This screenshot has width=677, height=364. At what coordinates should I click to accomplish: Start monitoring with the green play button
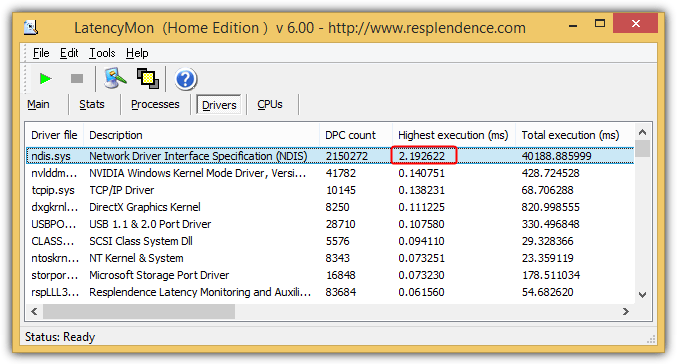pos(45,79)
